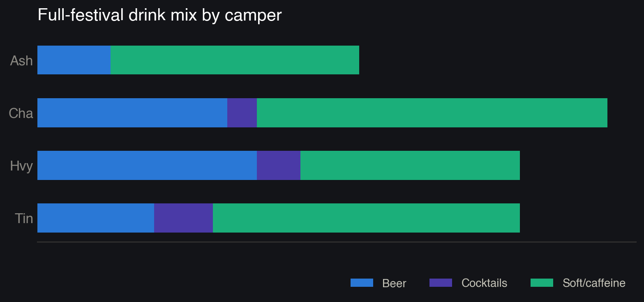Select Hvy's blue Beer bar segment
The width and height of the screenshot is (644, 302).
click(x=147, y=165)
